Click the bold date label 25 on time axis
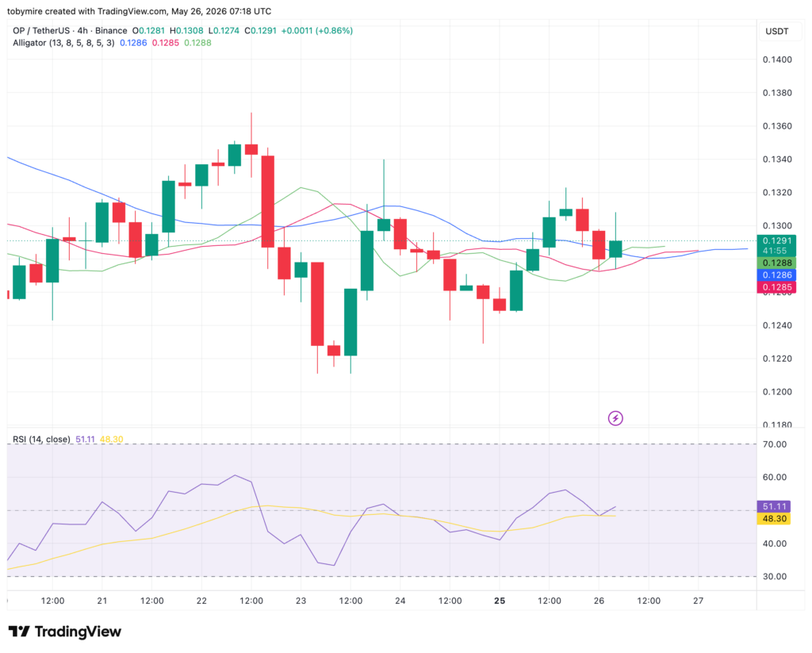 500,601
